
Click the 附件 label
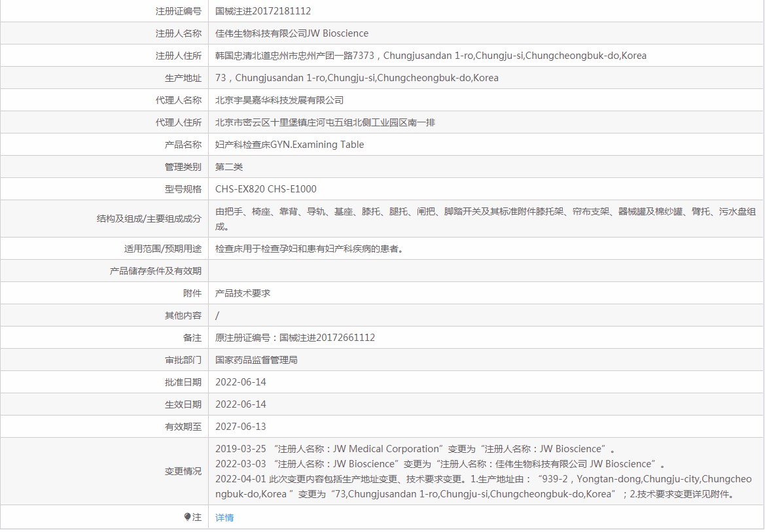192,293
